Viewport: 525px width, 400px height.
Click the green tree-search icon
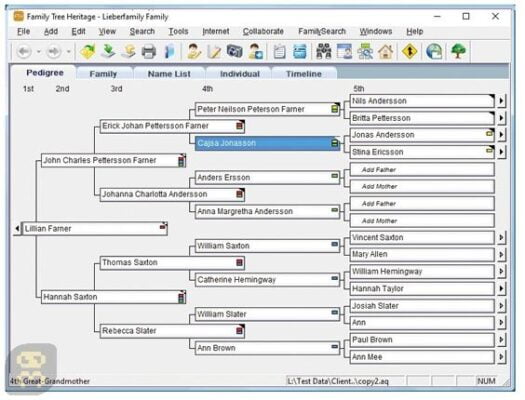pyautogui.click(x=365, y=52)
